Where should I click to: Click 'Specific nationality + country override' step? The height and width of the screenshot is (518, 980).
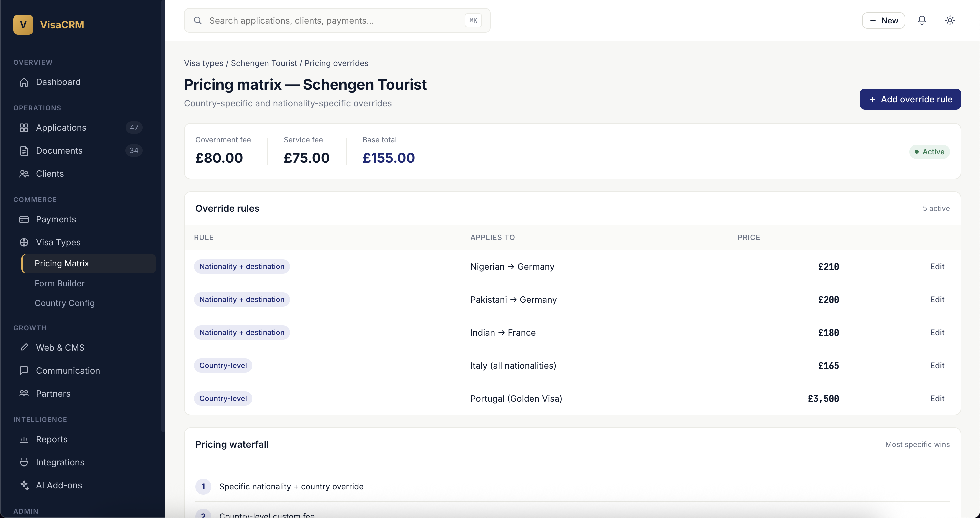point(291,487)
